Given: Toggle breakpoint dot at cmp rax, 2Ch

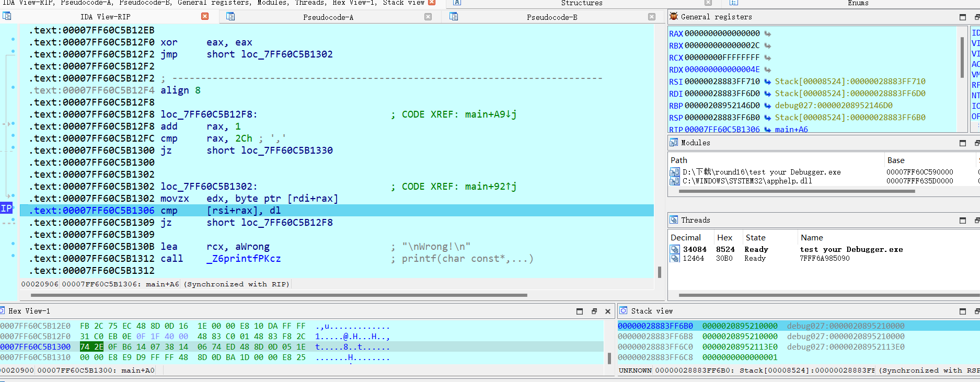Looking at the screenshot, I should coord(13,136).
